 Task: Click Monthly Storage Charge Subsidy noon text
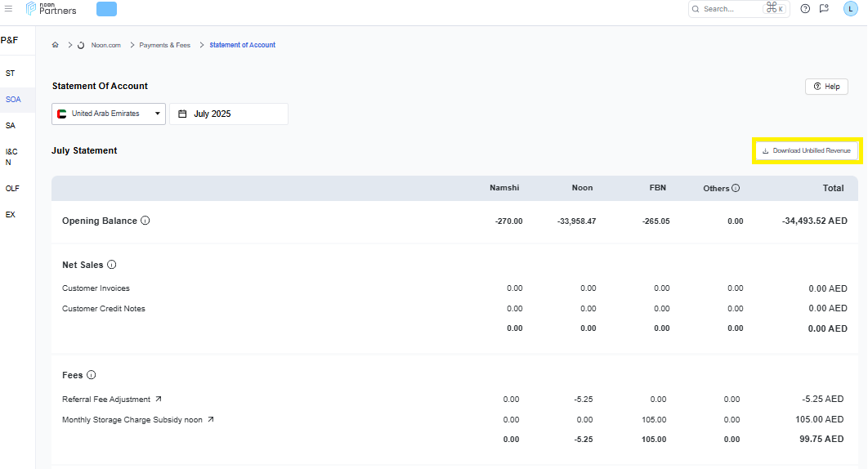coord(132,420)
